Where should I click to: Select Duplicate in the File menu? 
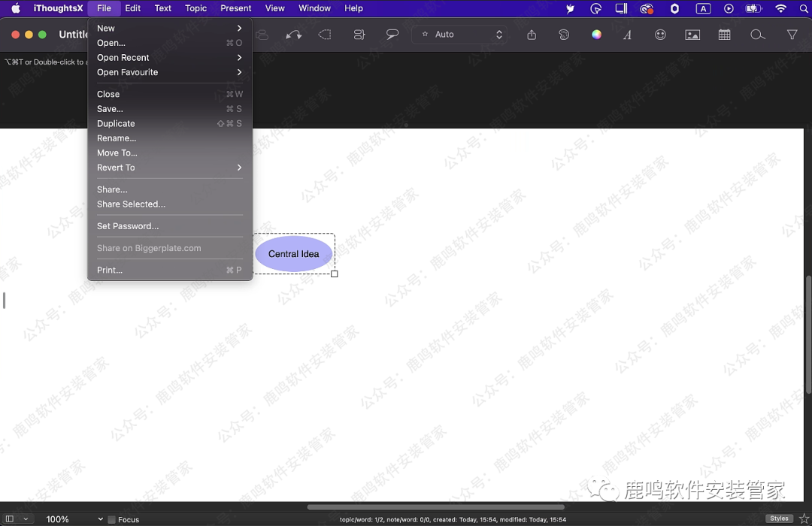coord(116,124)
